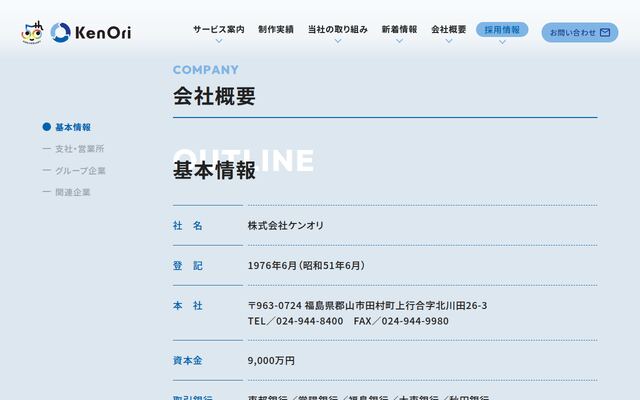Image resolution: width=640 pixels, height=400 pixels.
Task: Click the 資本金 row label
Action: click(188, 361)
